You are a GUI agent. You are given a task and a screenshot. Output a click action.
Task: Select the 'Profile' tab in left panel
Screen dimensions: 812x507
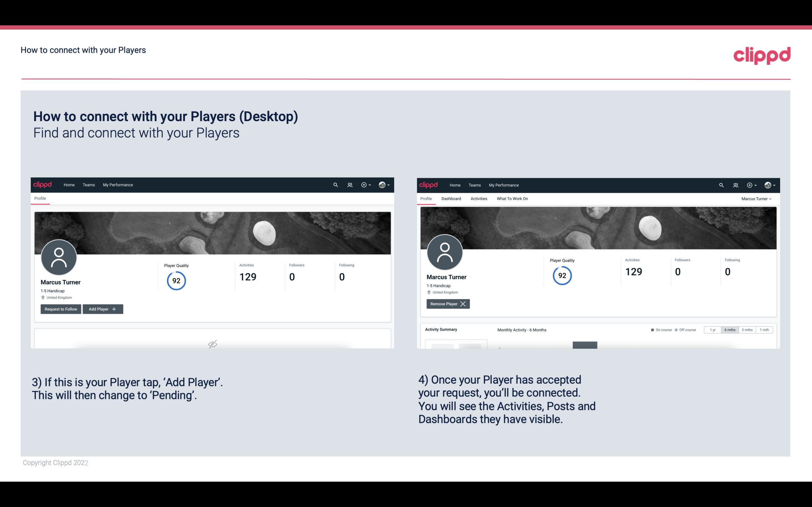click(39, 199)
